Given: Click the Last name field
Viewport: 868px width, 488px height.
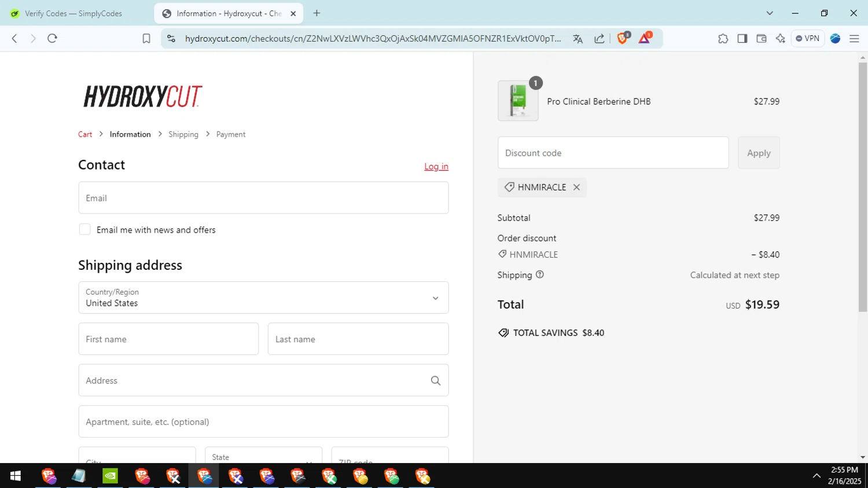Looking at the screenshot, I should tap(358, 339).
